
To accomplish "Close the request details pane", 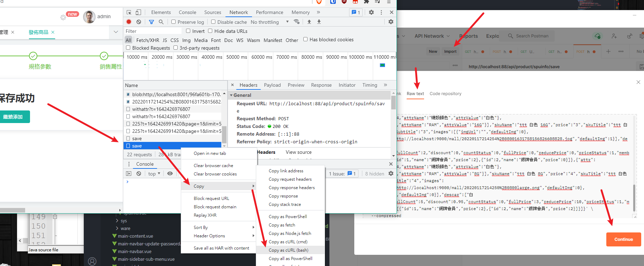I will (x=232, y=85).
